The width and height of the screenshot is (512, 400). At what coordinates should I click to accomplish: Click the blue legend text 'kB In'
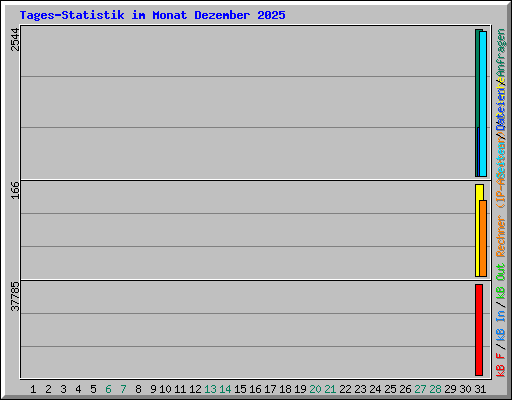(x=501, y=326)
